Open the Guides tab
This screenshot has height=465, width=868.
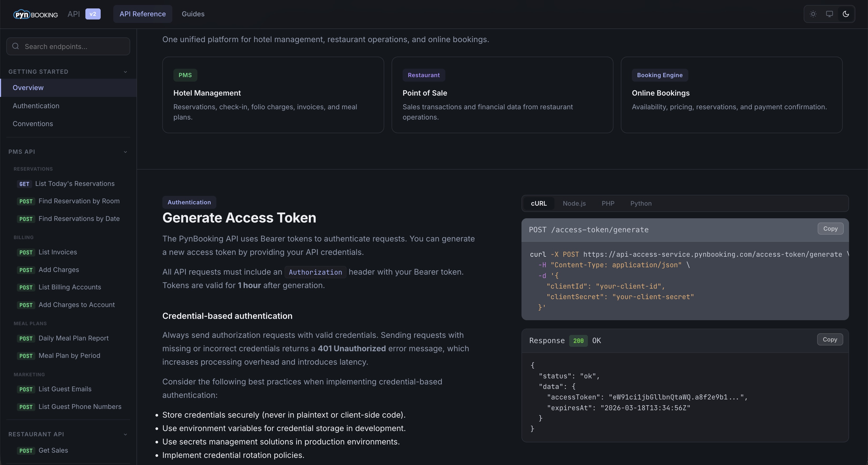pyautogui.click(x=193, y=14)
